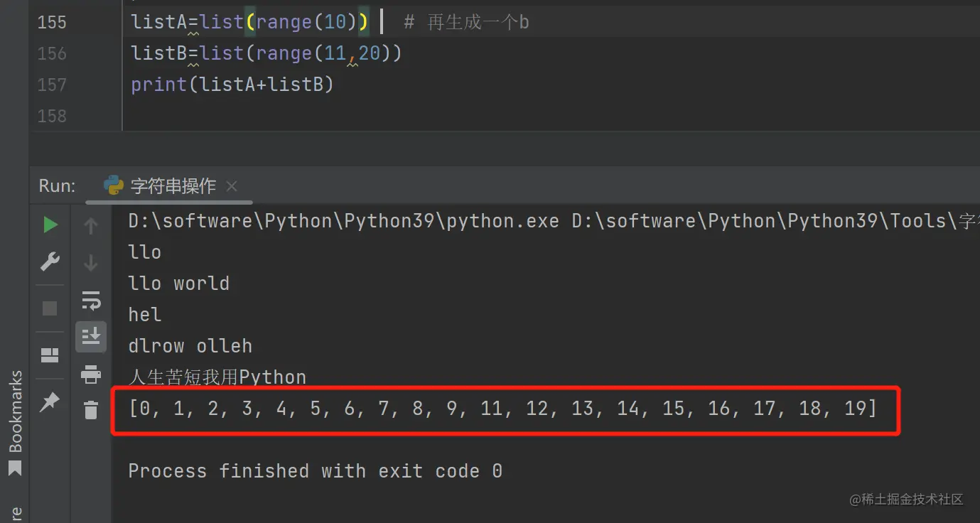Restore layout icon in Run toolbar
The width and height of the screenshot is (980, 523).
tap(50, 355)
